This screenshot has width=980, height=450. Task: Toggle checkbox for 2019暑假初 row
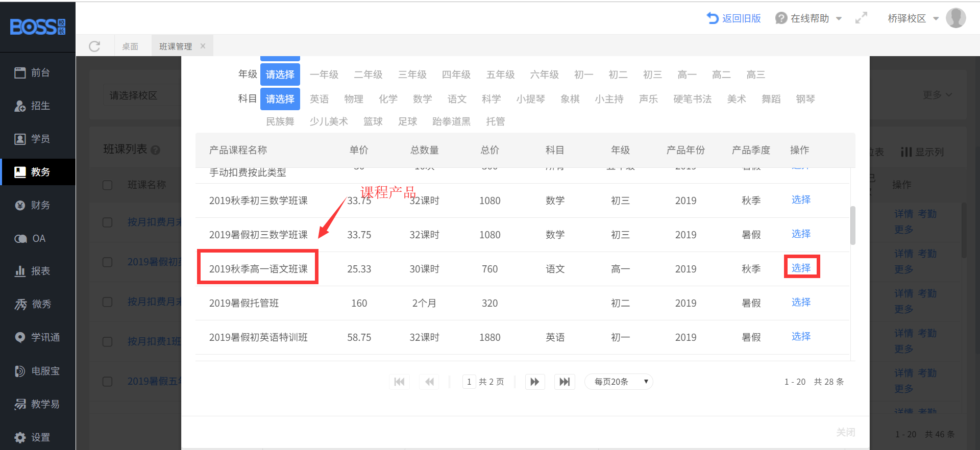[107, 262]
